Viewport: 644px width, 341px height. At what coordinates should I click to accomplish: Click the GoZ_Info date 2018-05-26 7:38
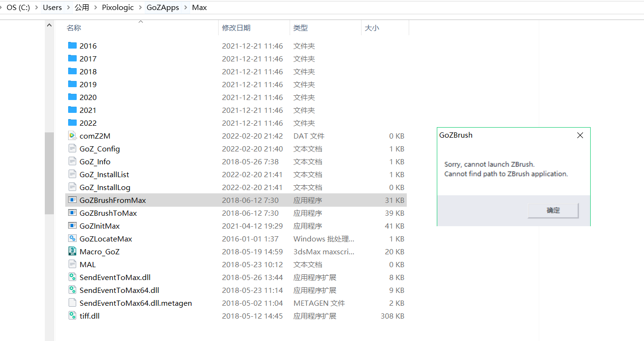click(x=251, y=161)
